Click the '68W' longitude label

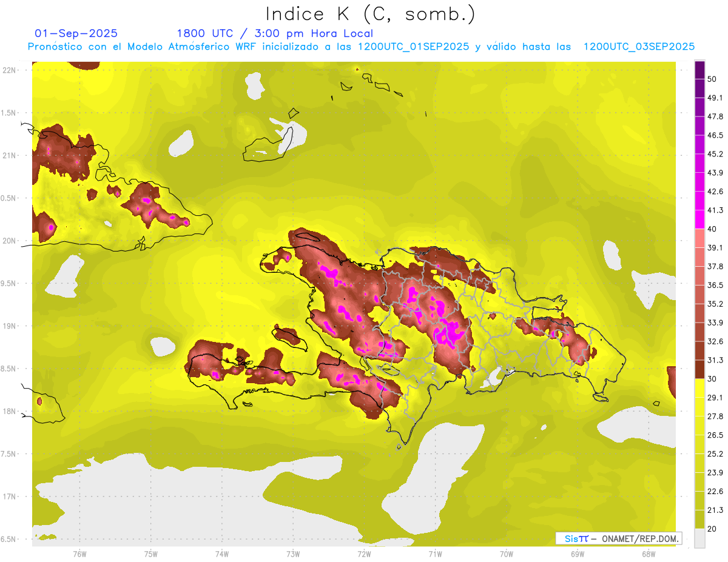[x=649, y=554]
